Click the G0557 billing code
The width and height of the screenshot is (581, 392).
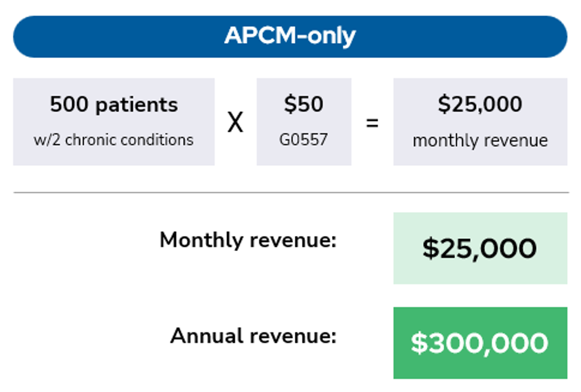point(304,140)
